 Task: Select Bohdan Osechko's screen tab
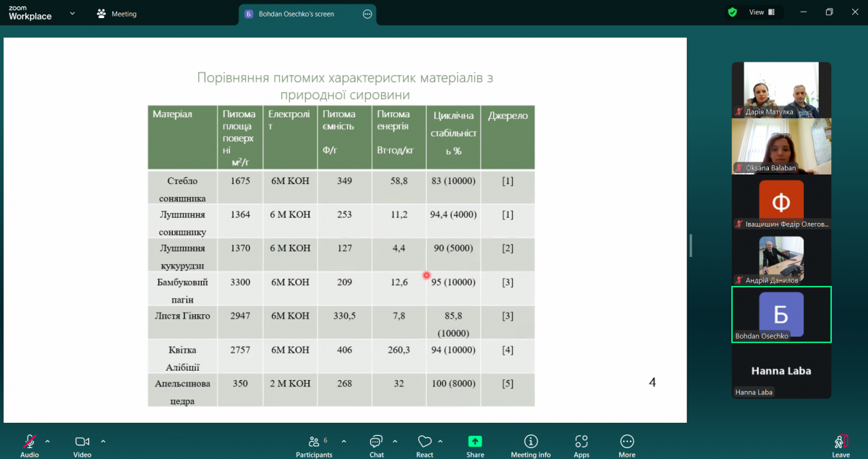pyautogui.click(x=296, y=14)
